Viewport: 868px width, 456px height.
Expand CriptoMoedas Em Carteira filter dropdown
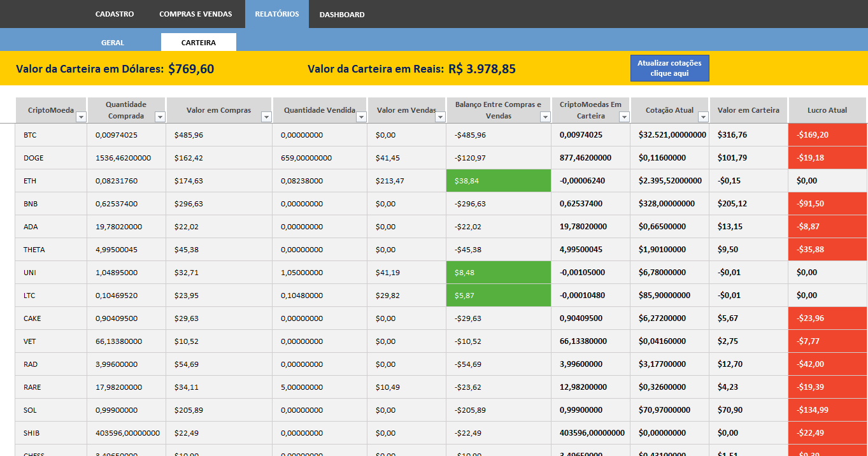click(624, 117)
